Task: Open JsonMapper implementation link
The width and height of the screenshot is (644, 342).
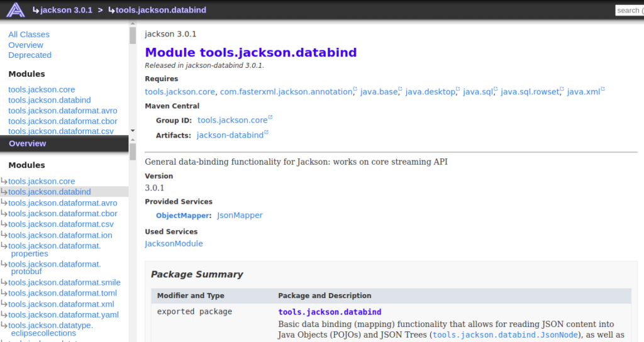Action: [240, 216]
